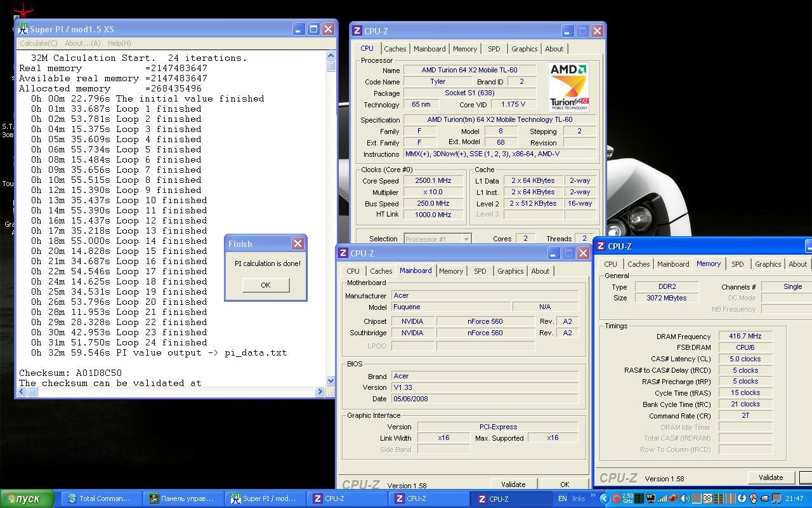The height and width of the screenshot is (508, 812).
Task: Click the EN language indicator
Action: (x=562, y=498)
